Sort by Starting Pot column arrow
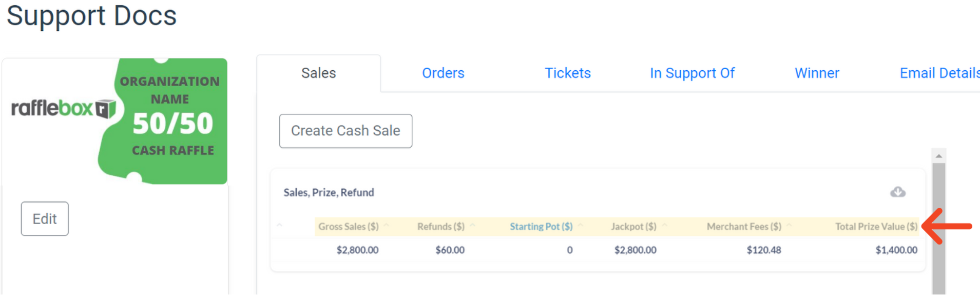The height and width of the screenshot is (301, 980). 581,226
